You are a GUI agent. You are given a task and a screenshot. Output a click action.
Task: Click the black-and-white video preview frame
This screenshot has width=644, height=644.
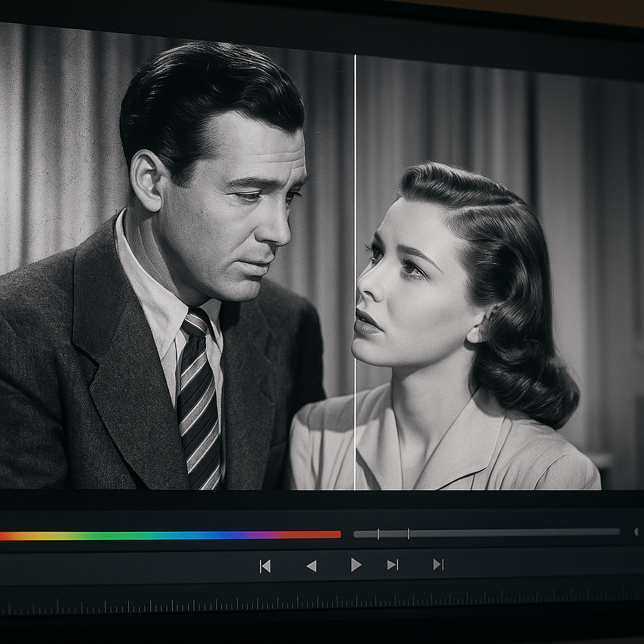point(322,256)
